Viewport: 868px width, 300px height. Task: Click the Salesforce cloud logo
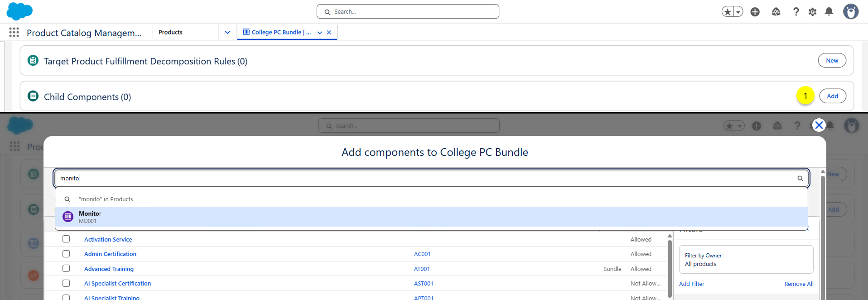[19, 11]
